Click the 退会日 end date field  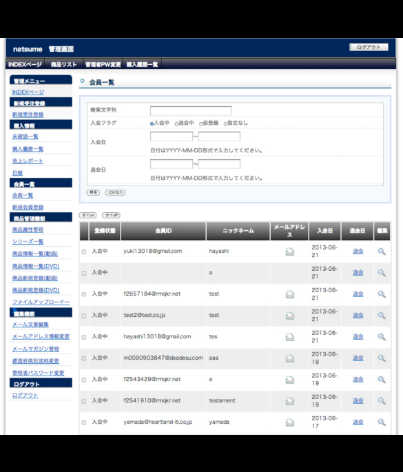point(219,164)
